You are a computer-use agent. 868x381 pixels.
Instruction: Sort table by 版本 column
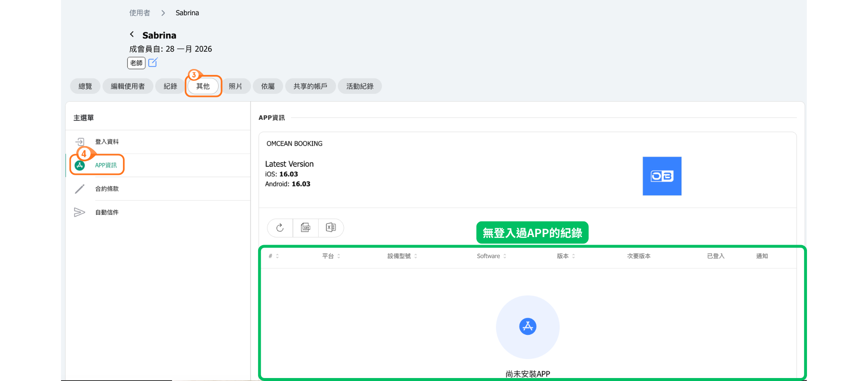566,256
